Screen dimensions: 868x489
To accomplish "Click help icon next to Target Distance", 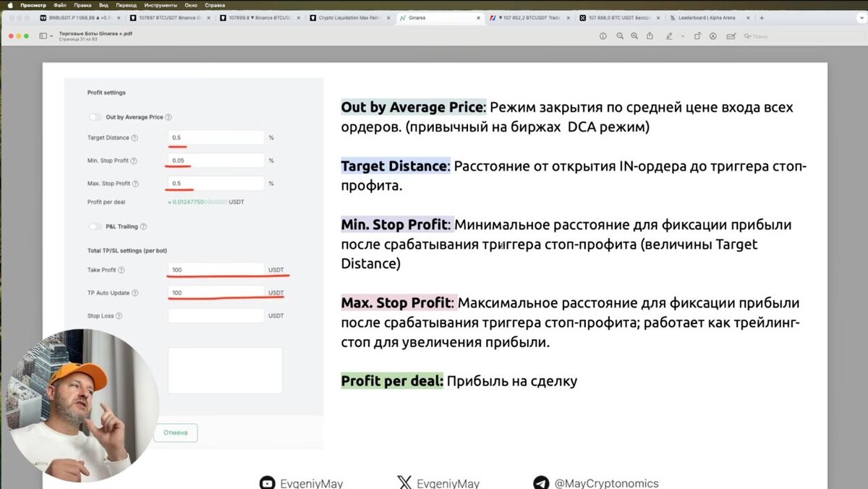I will pyautogui.click(x=135, y=137).
